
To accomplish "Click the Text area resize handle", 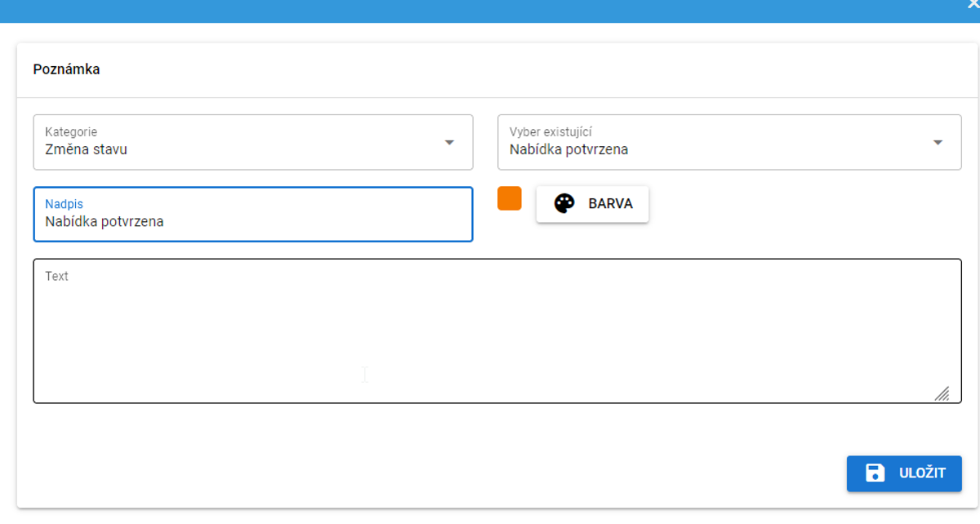I will [942, 393].
